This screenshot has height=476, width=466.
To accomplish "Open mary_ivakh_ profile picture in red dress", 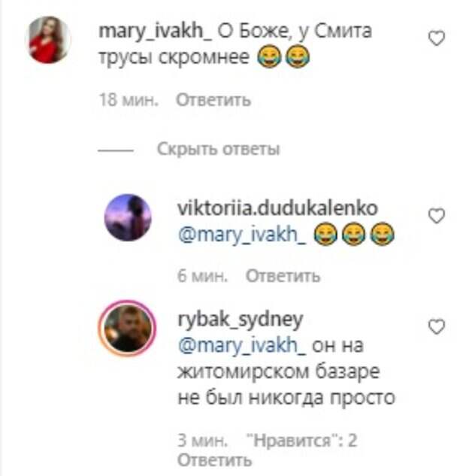I will pos(48,40).
